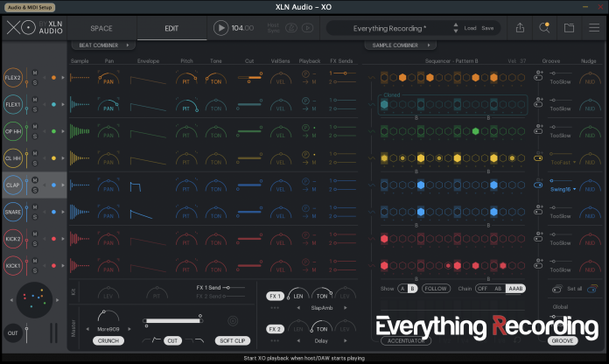The width and height of the screenshot is (609, 364).
Task: Select the OP HH drum pad
Action: pos(13,131)
